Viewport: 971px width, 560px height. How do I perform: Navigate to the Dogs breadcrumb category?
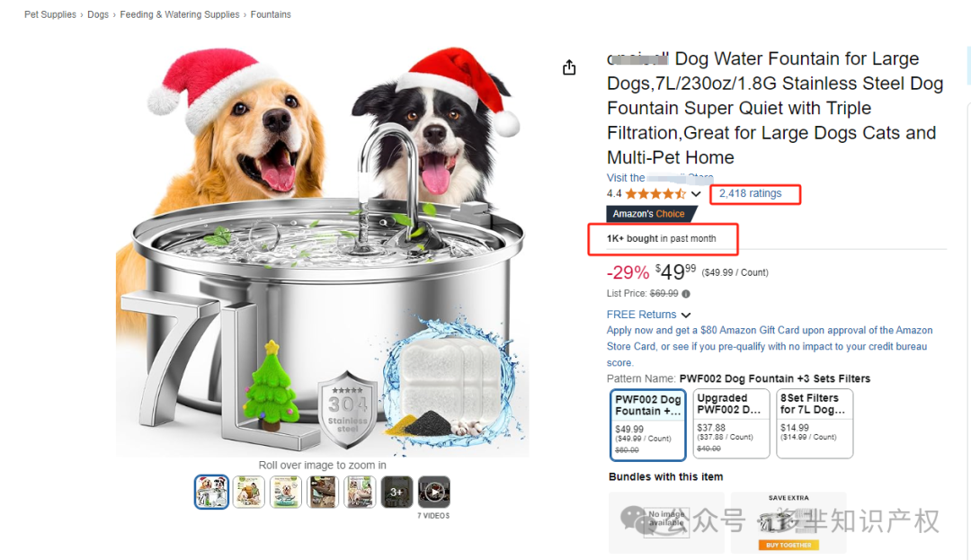(98, 14)
